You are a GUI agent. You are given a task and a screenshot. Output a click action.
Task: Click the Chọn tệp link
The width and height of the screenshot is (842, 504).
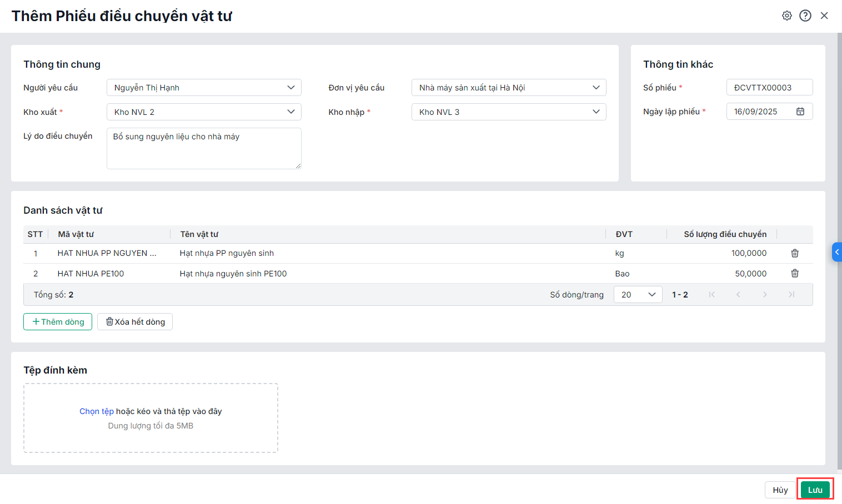(x=96, y=411)
